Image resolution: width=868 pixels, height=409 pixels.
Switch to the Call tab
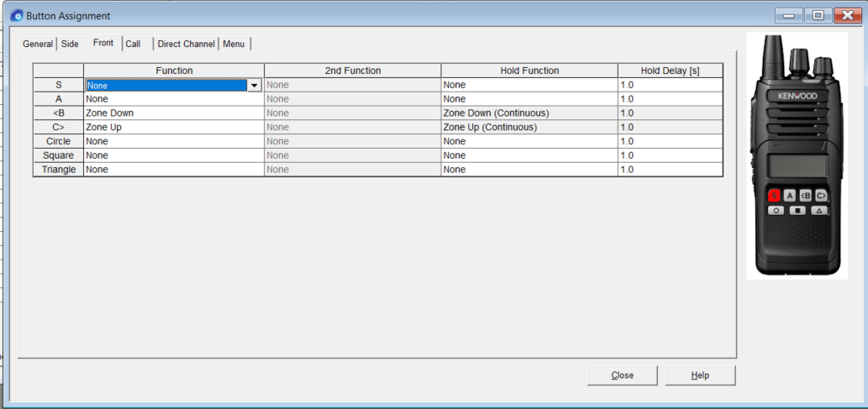pos(133,45)
